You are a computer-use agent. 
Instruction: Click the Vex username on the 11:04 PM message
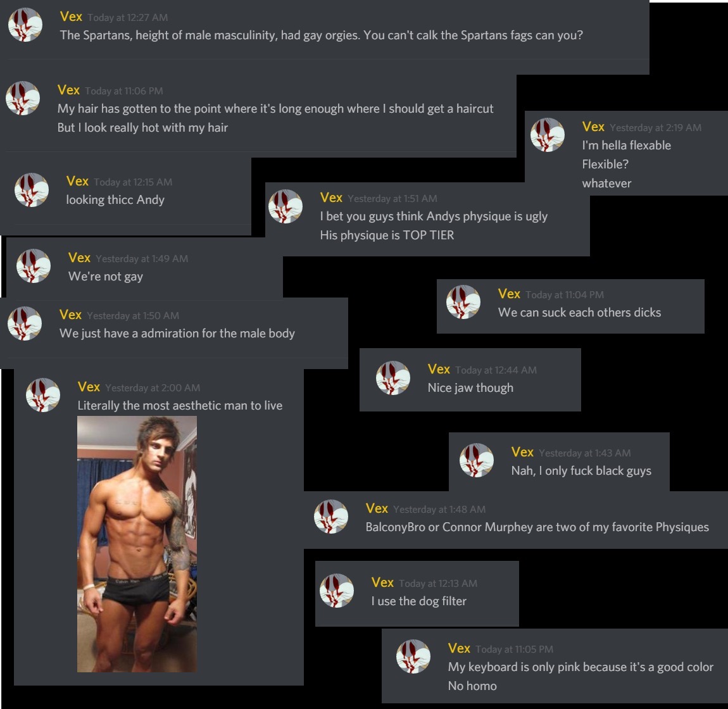tap(509, 294)
